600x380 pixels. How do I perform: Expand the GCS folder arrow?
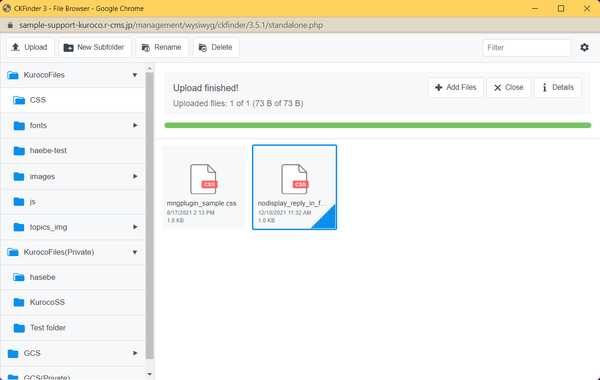tap(135, 353)
